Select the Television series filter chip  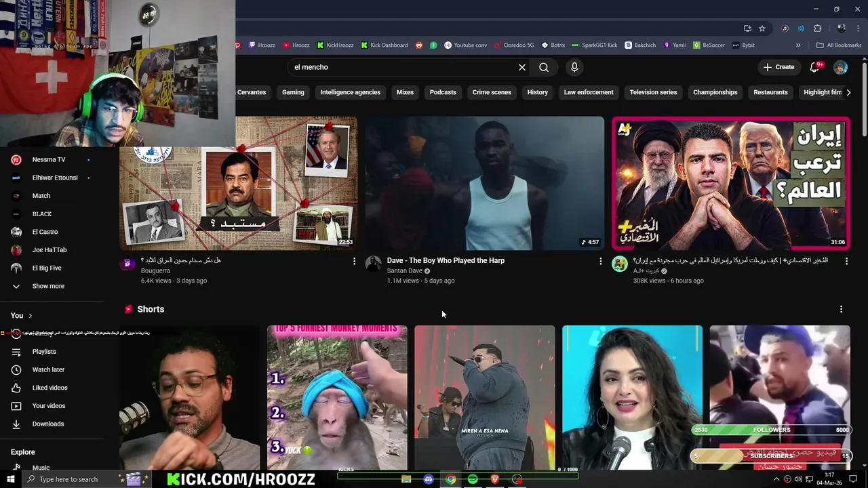point(653,92)
